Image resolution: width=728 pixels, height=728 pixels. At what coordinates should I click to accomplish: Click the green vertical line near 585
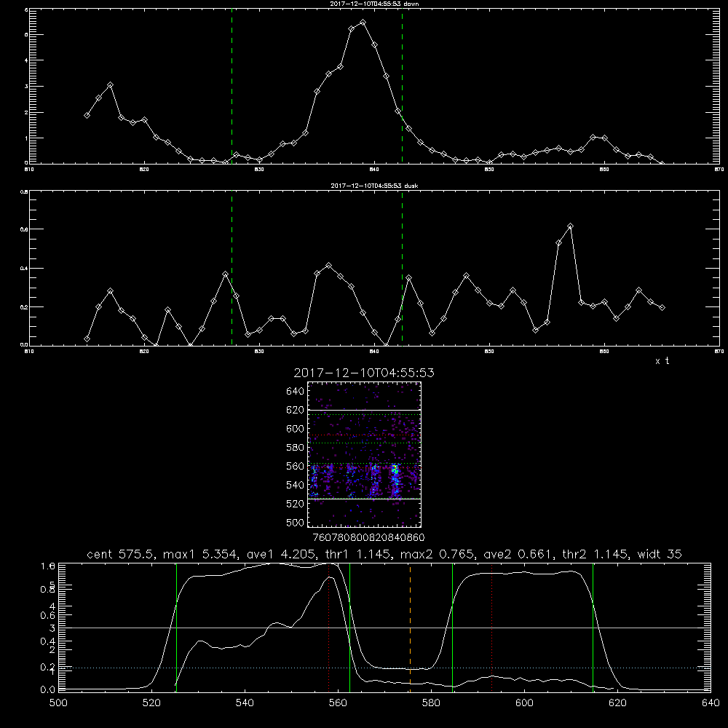click(452, 627)
